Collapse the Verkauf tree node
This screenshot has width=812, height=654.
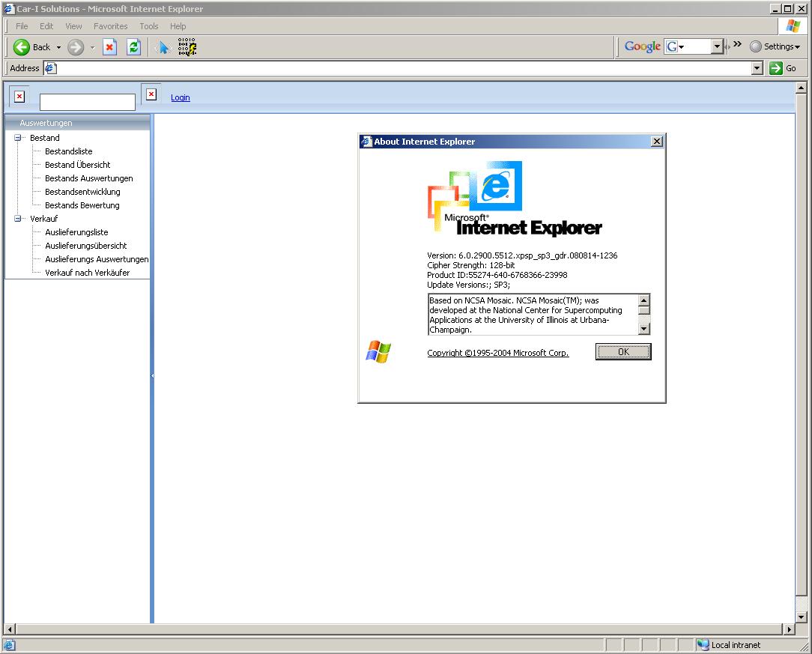click(x=18, y=219)
